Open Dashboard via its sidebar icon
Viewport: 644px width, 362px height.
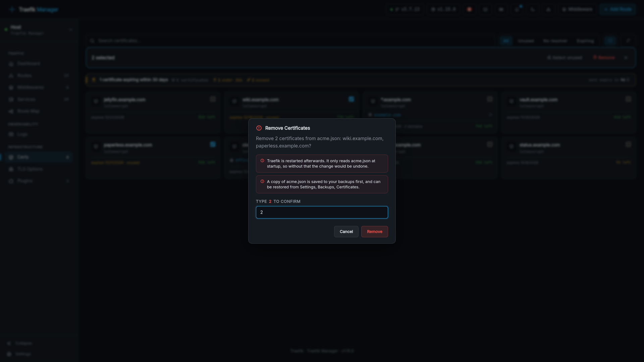click(11, 64)
